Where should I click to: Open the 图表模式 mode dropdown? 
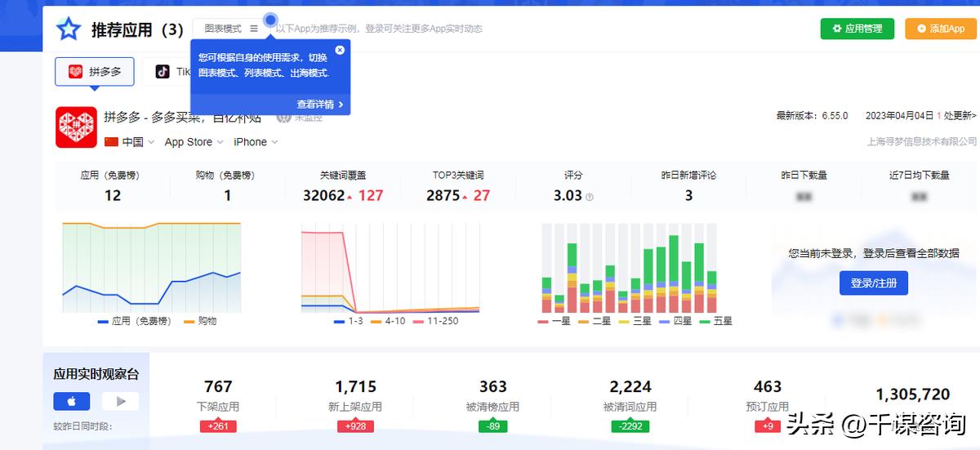tap(231, 29)
